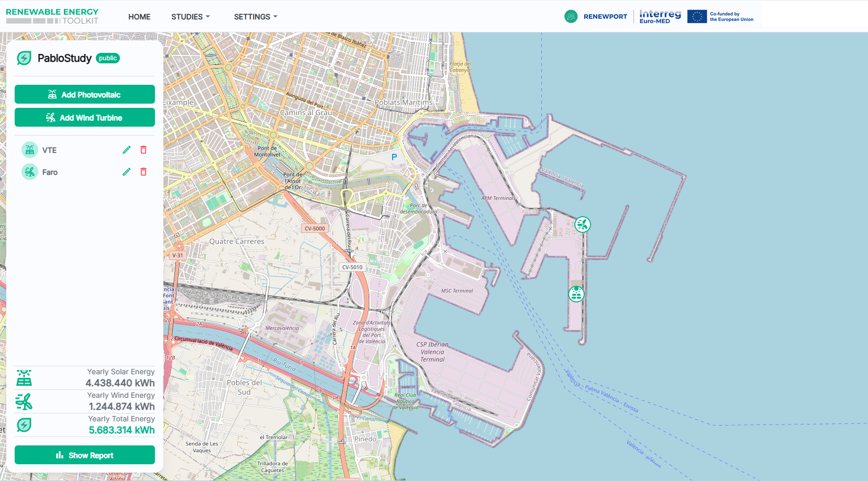Click the VTE photovoltaic list icon

coord(30,150)
